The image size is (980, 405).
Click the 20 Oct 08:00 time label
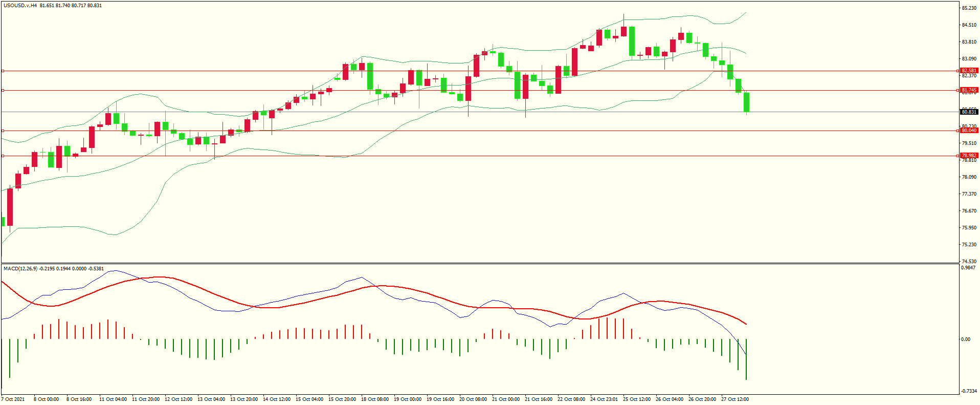point(473,399)
